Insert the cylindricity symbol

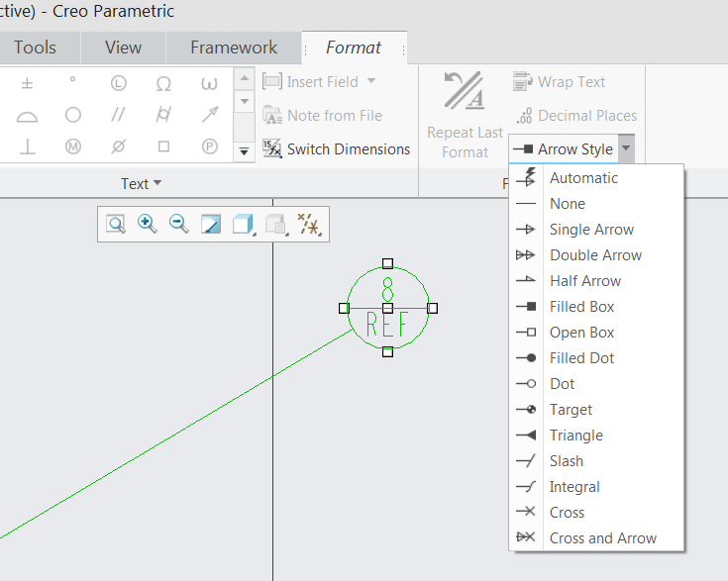point(163,115)
